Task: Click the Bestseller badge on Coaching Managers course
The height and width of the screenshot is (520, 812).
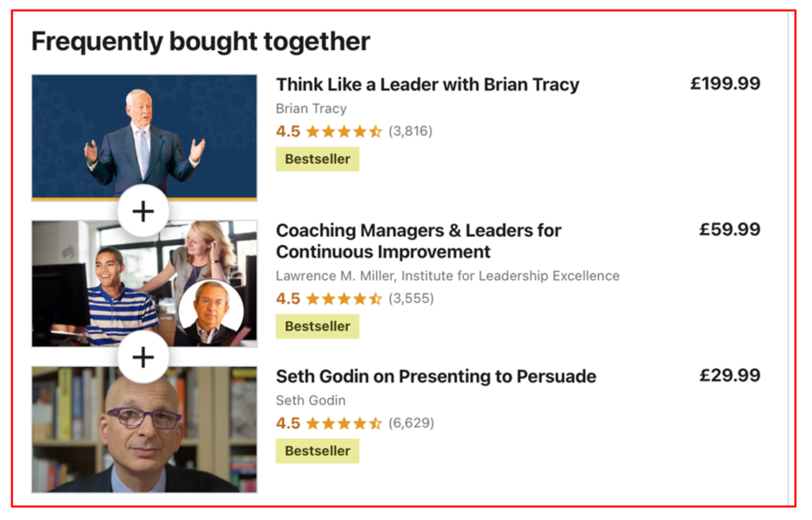Action: coord(317,327)
